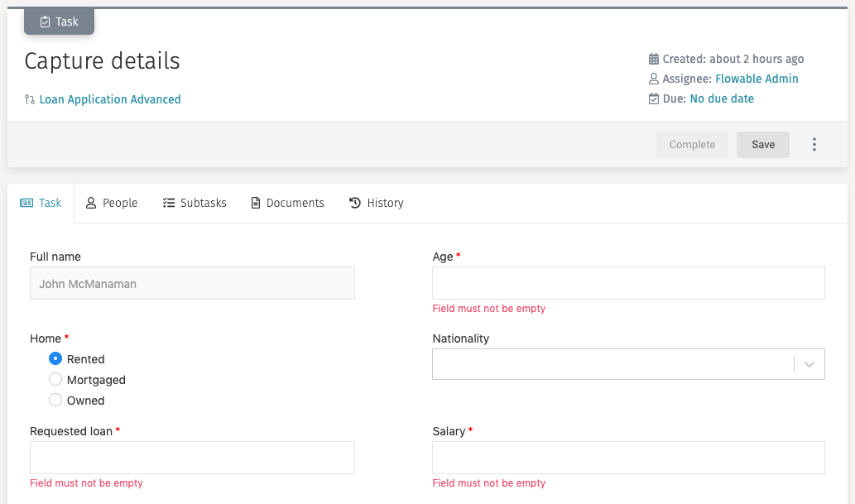Select the Mortgaged radio button

pos(55,379)
